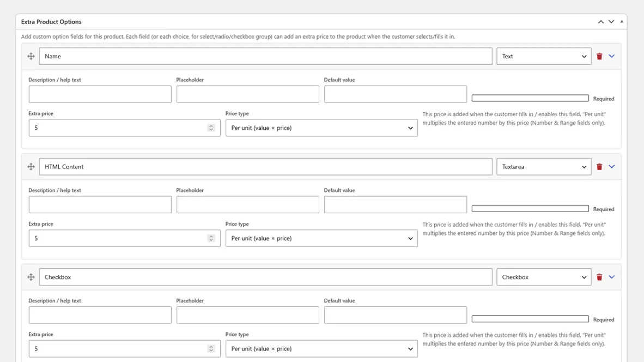Screen dimensions: 644x362
Task: Toggle Required for the Name field
Action: [530, 98]
